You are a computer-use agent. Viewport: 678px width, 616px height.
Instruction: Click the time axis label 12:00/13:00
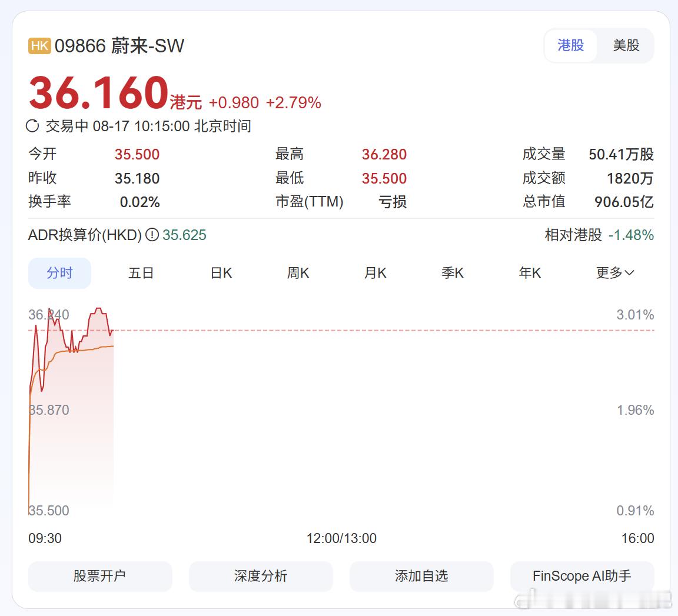341,538
